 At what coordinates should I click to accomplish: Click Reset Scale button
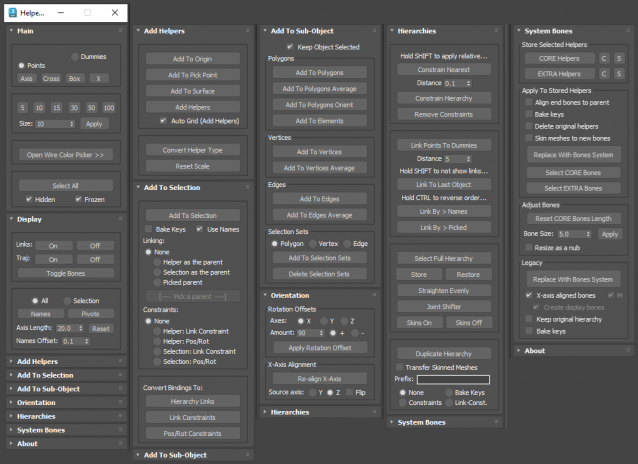pyautogui.click(x=192, y=166)
